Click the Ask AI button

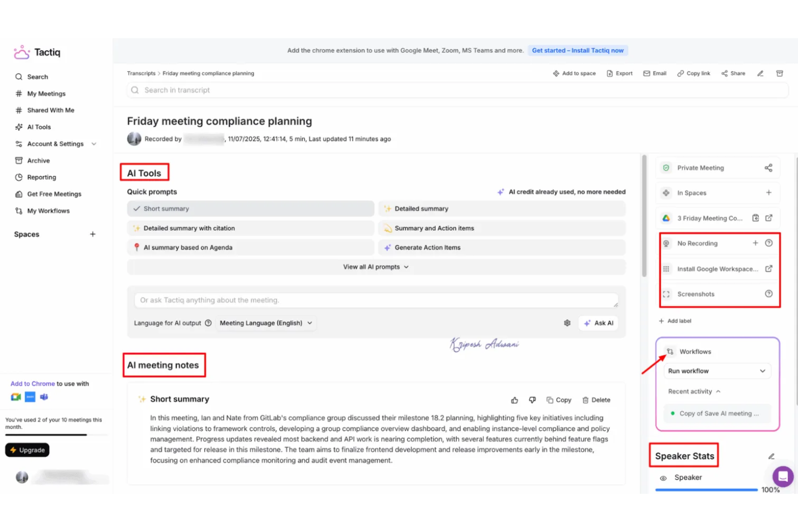click(598, 323)
